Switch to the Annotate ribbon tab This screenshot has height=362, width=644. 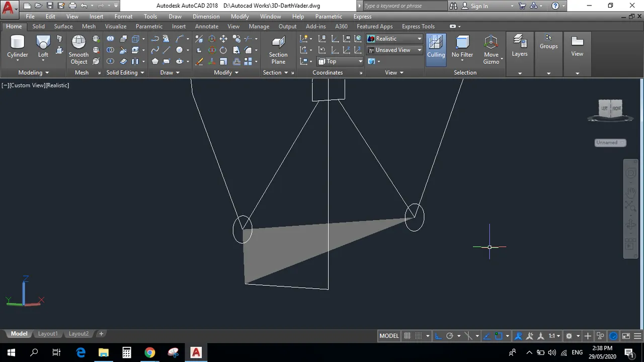(207, 26)
